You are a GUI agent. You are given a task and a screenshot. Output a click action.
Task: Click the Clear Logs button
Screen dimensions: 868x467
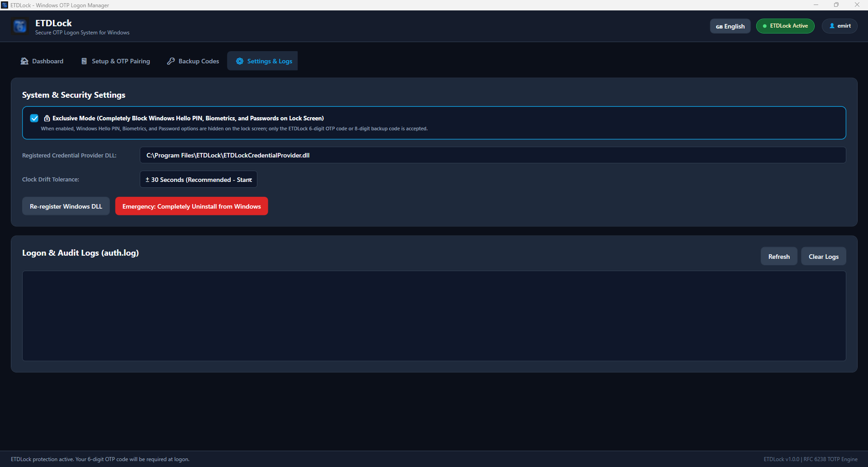824,257
